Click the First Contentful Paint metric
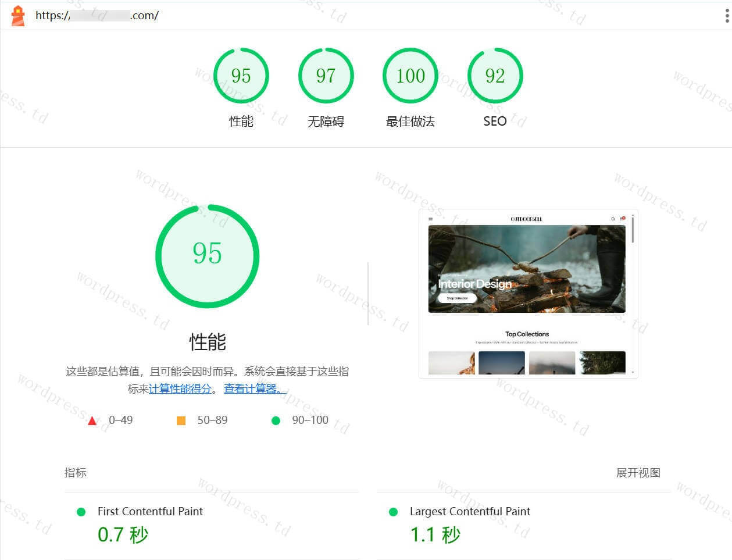Screen dimensions: 732x560 150,511
